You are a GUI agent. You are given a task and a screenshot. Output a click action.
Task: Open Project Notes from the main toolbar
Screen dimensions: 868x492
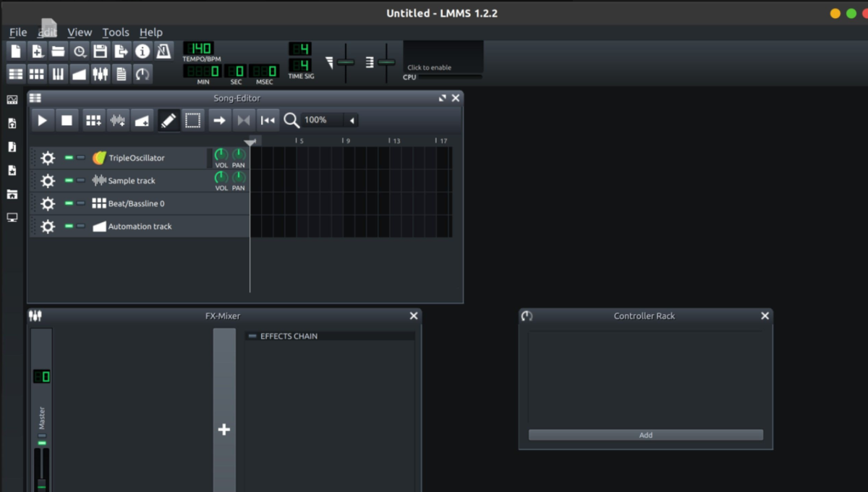[122, 73]
